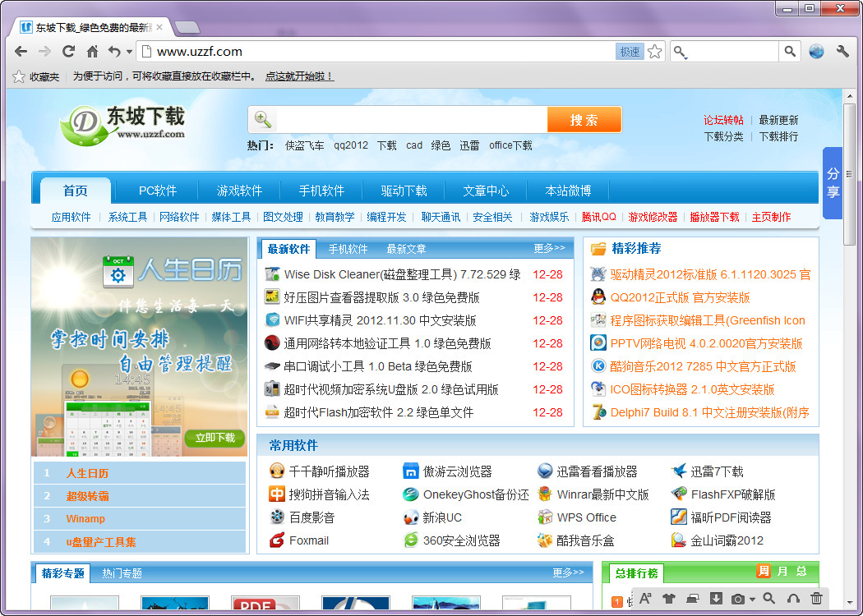Click the 系统工具 category link
The width and height of the screenshot is (863, 616).
click(127, 218)
